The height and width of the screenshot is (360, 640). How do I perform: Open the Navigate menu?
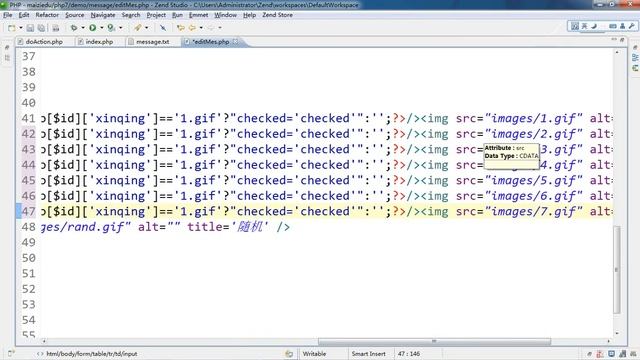(103, 15)
